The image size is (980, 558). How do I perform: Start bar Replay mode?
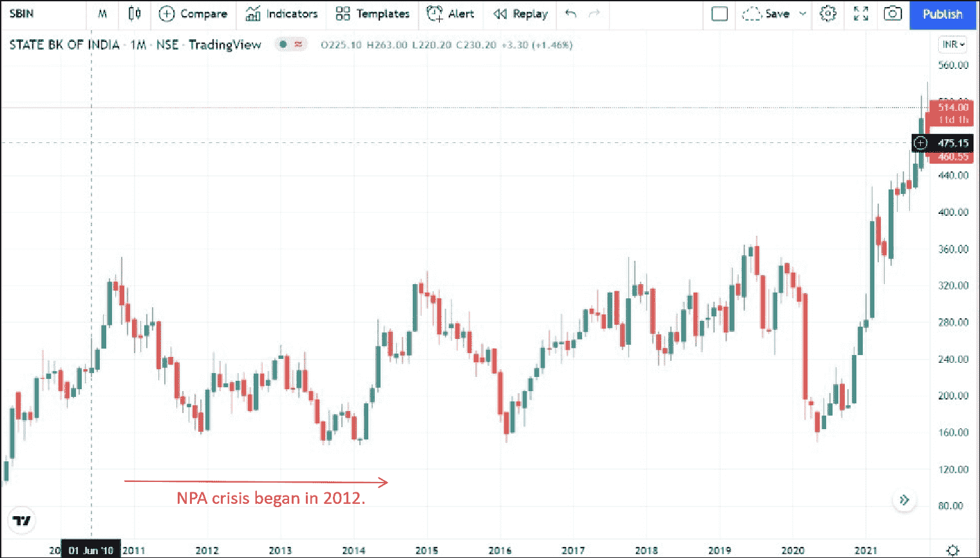click(x=520, y=14)
